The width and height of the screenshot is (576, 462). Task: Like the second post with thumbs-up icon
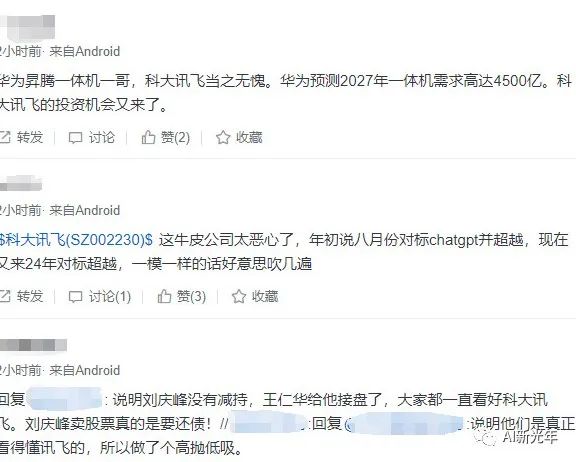tap(164, 296)
